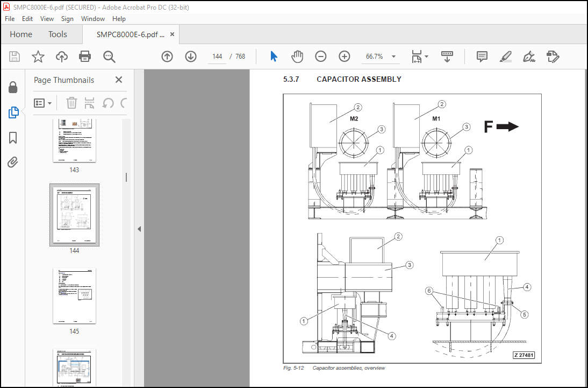Open the File menu
This screenshot has height=388, width=588.
[10, 19]
